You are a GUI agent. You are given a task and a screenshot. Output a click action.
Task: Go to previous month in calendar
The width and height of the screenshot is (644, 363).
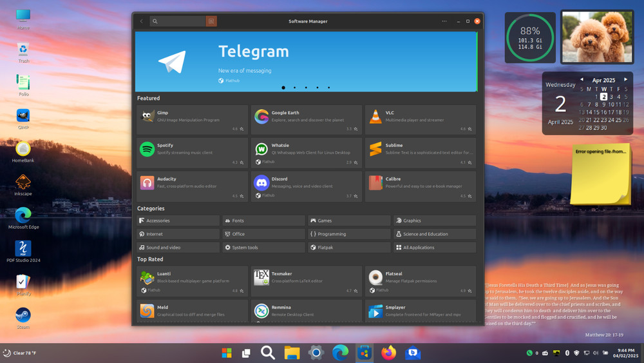[582, 80]
